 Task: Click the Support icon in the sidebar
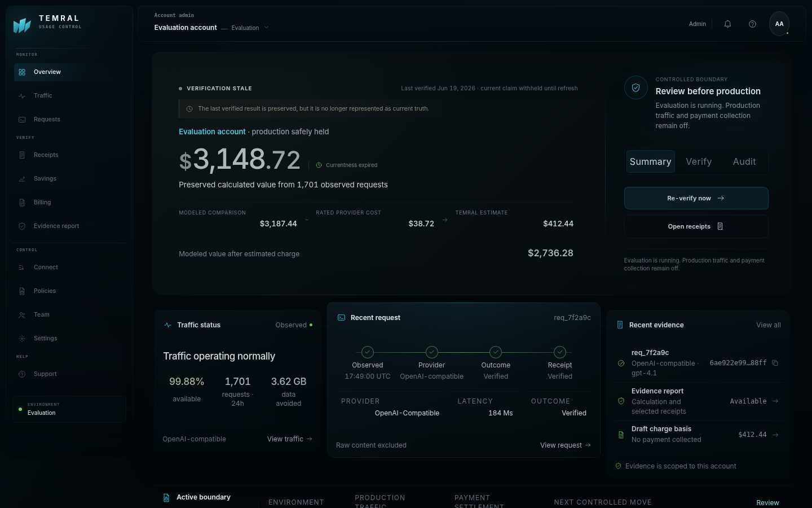coord(22,374)
